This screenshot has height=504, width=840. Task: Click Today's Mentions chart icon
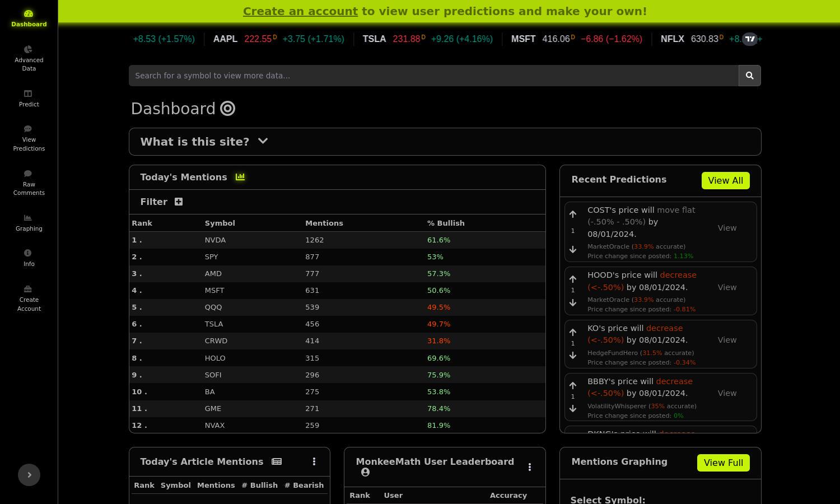click(240, 177)
